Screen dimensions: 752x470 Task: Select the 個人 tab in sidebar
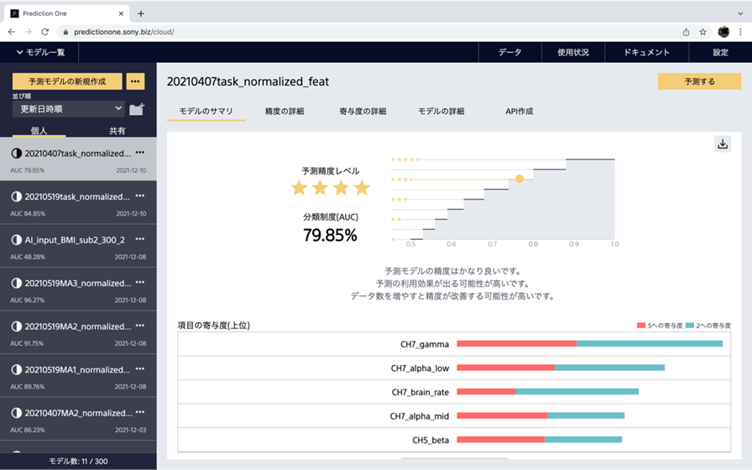(39, 130)
